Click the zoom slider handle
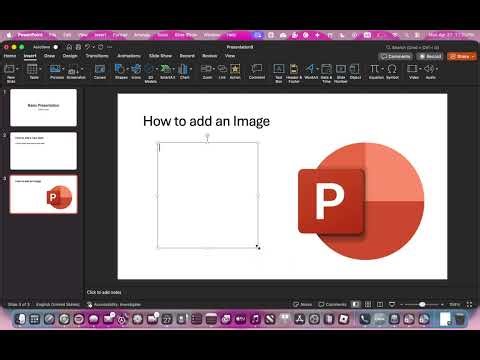 (422, 304)
